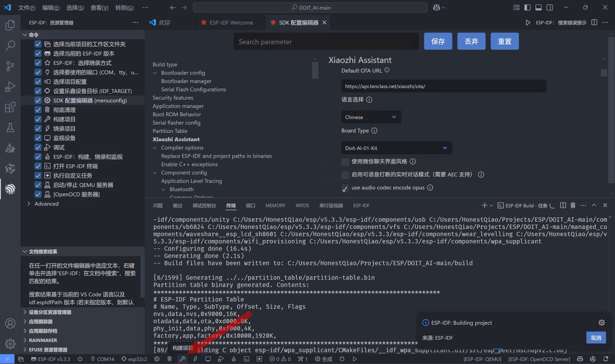
Task: Click the Search parameter input field
Action: [x=326, y=42]
